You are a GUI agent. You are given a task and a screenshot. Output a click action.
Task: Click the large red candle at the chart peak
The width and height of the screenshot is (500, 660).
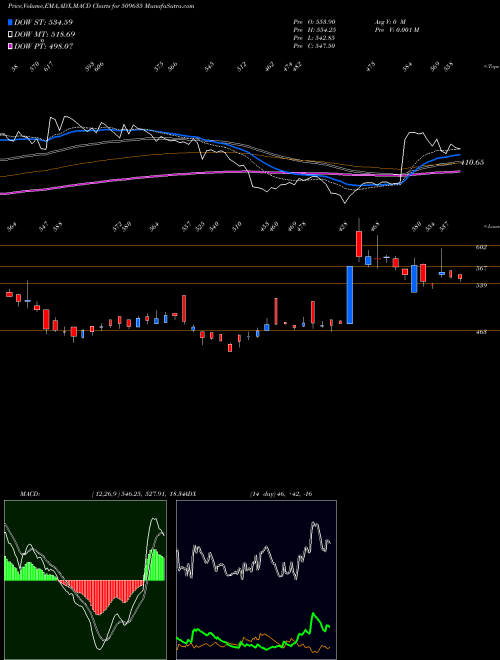click(359, 243)
